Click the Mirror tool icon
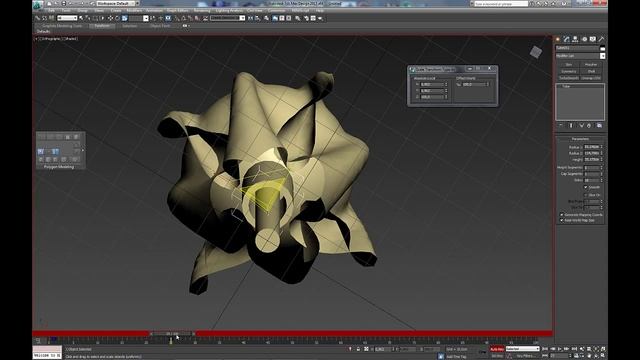 tap(250, 18)
